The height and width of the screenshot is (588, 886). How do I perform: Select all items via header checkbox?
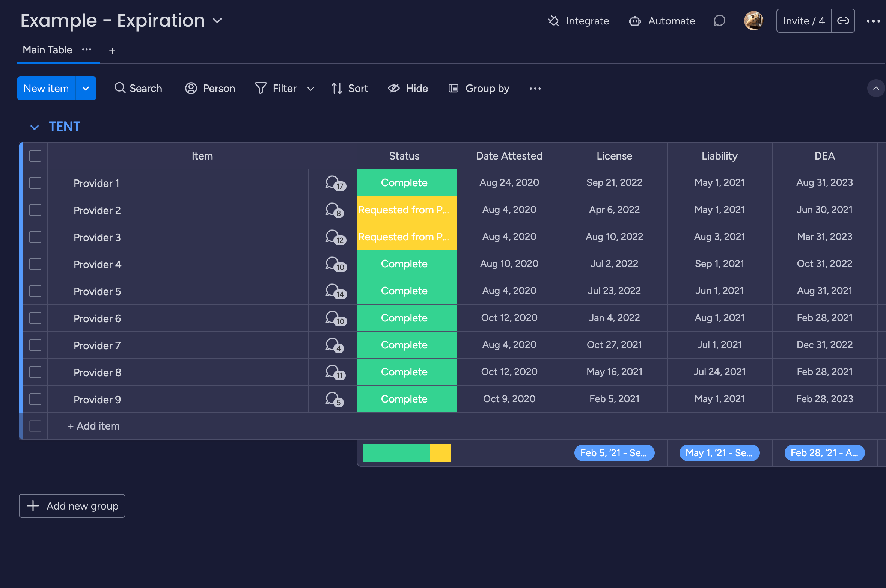pos(35,156)
